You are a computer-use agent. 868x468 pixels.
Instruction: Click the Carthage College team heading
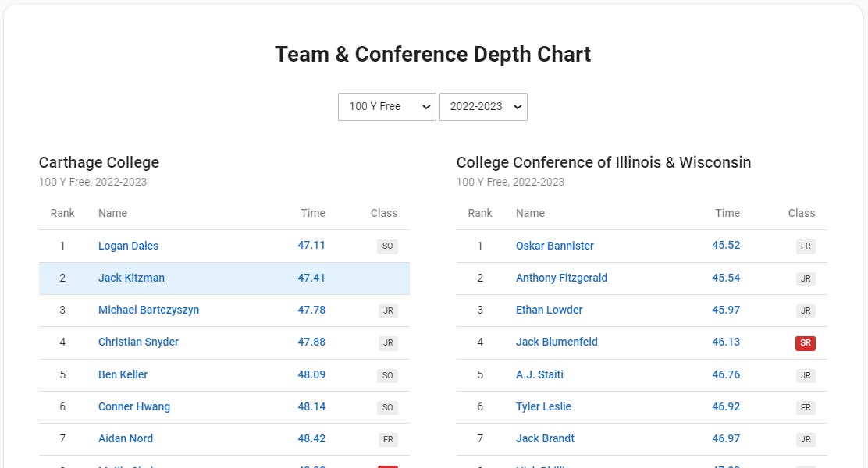99,162
